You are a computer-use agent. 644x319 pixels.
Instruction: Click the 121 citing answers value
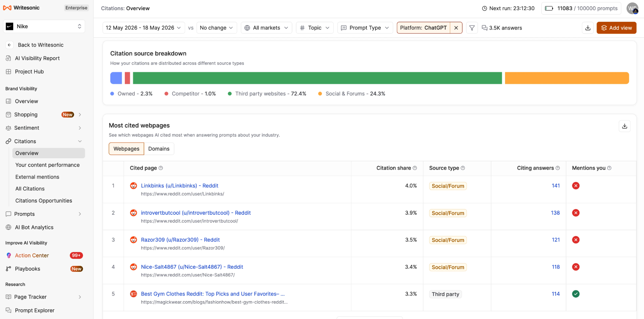pyautogui.click(x=556, y=240)
